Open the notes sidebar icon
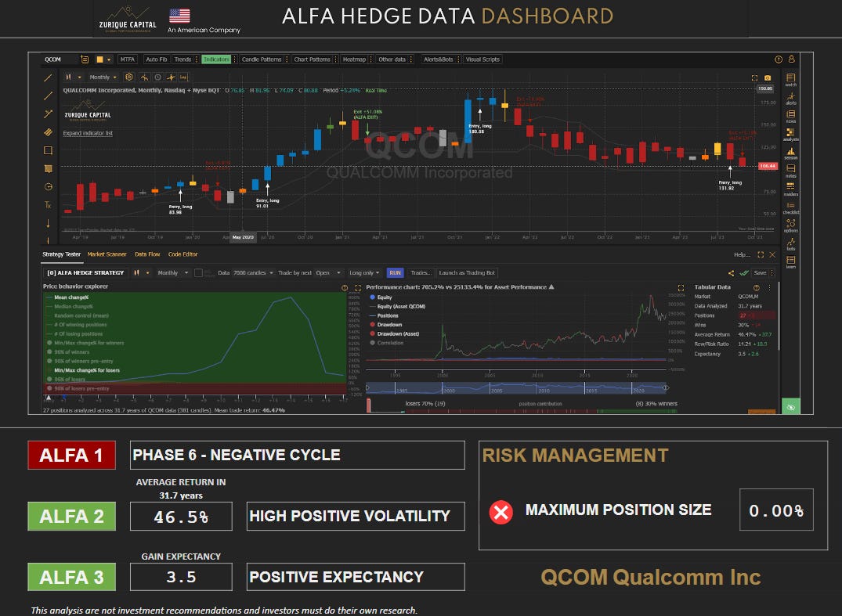The width and height of the screenshot is (842, 616). (790, 171)
